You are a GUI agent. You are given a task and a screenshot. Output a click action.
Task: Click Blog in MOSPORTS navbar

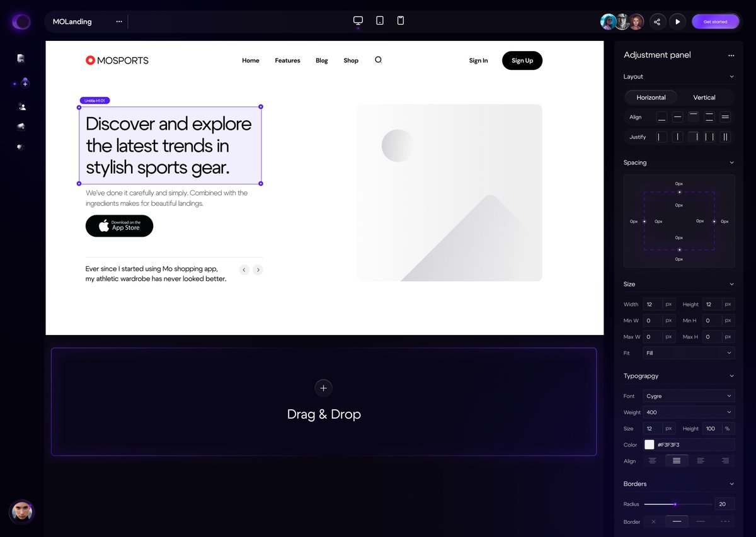click(322, 60)
